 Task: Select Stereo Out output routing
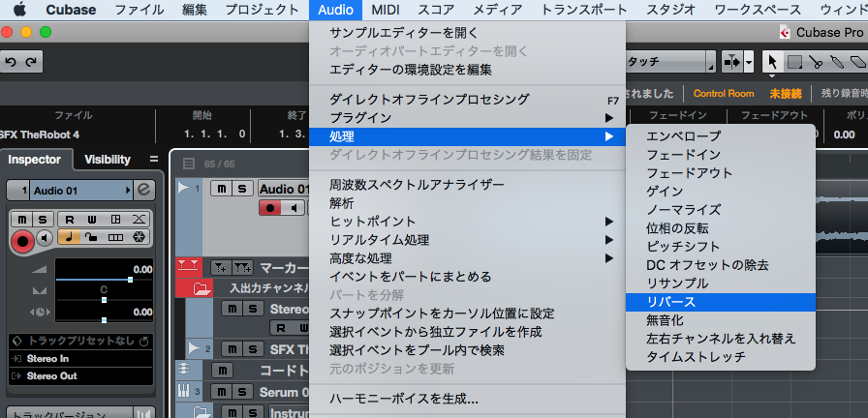[x=80, y=376]
